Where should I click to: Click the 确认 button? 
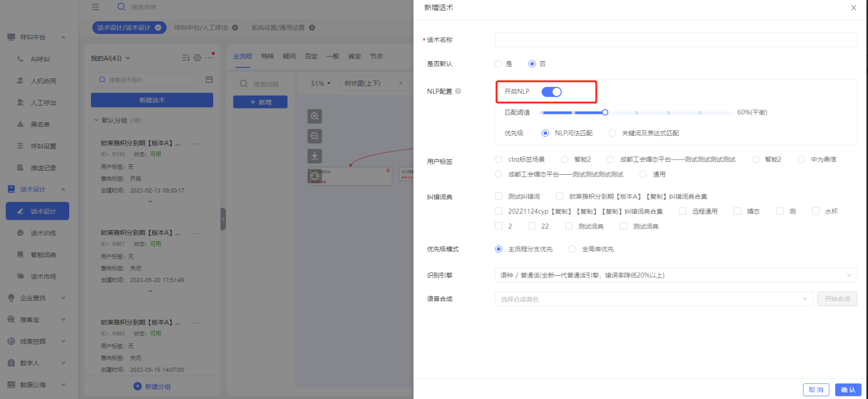pyautogui.click(x=848, y=390)
